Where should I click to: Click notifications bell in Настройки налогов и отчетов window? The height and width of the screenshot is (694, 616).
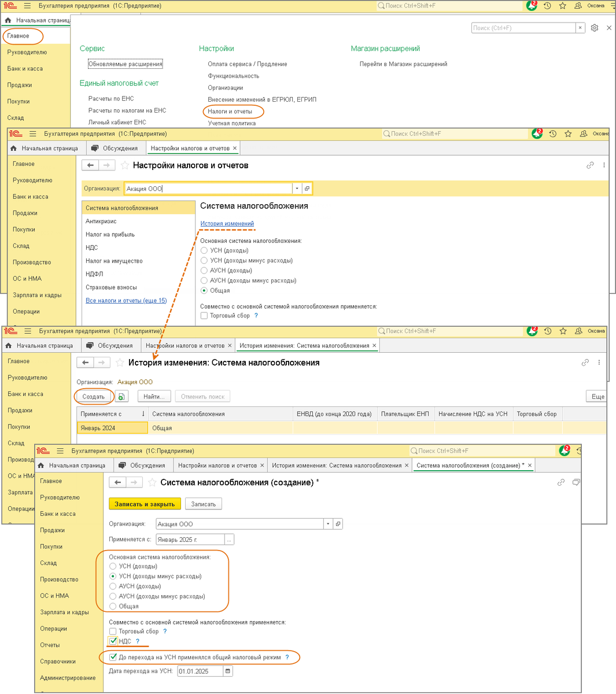pyautogui.click(x=537, y=134)
